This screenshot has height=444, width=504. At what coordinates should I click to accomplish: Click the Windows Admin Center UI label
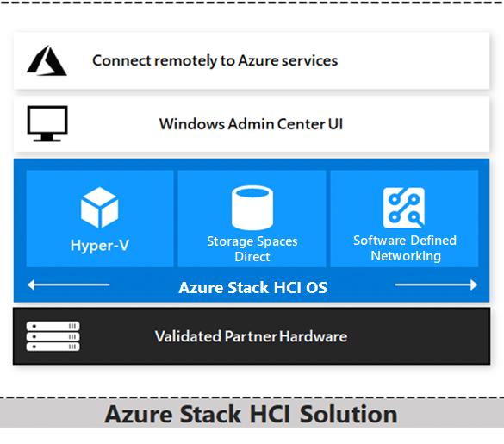coord(251,124)
